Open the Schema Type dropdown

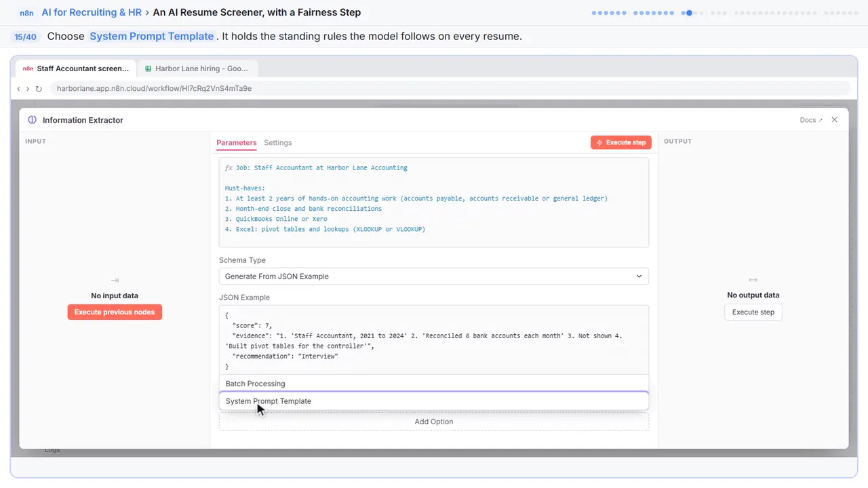tap(433, 277)
